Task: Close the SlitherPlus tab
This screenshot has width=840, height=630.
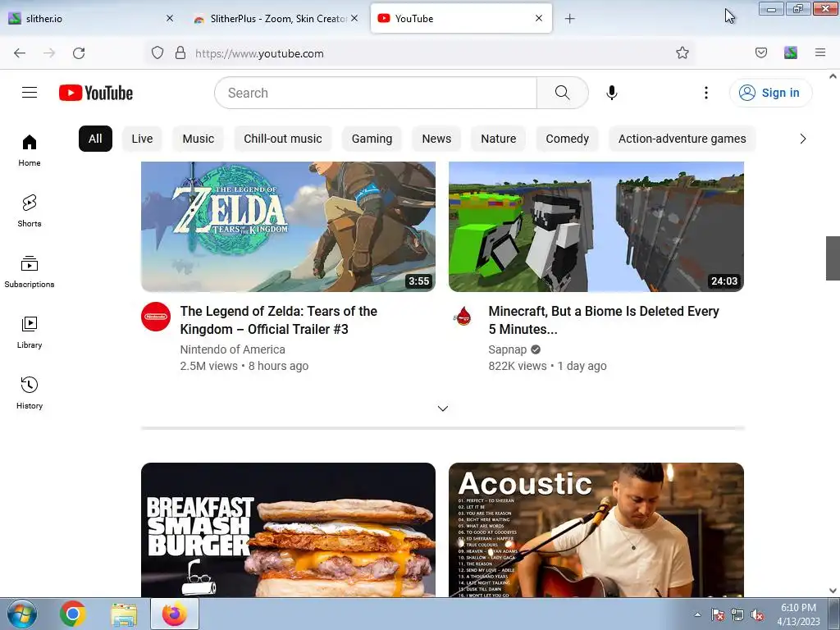Action: click(x=354, y=18)
